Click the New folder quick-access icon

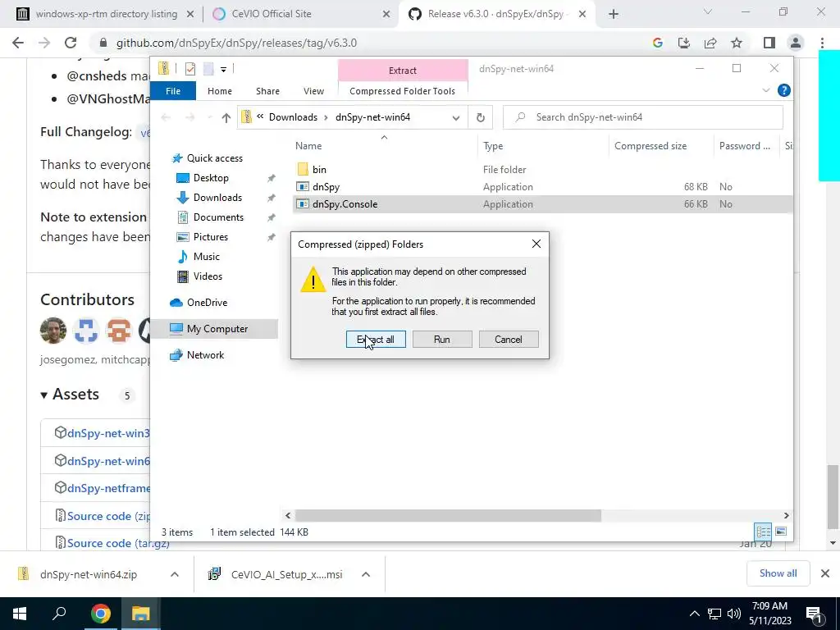point(208,69)
